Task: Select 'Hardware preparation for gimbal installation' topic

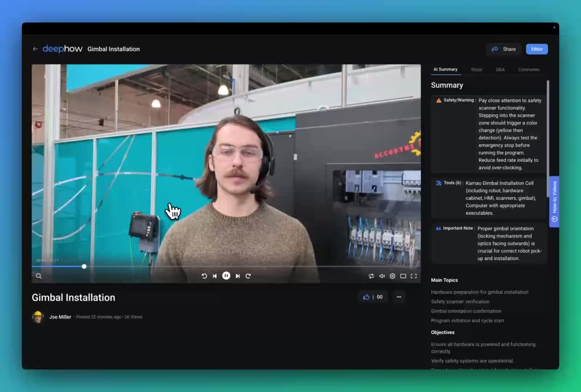Action: (x=480, y=292)
